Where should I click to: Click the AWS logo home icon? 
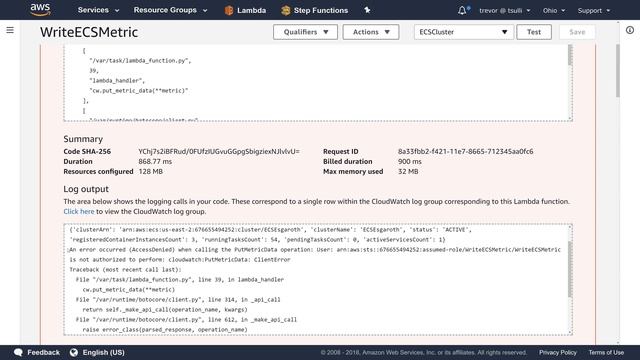pyautogui.click(x=40, y=10)
